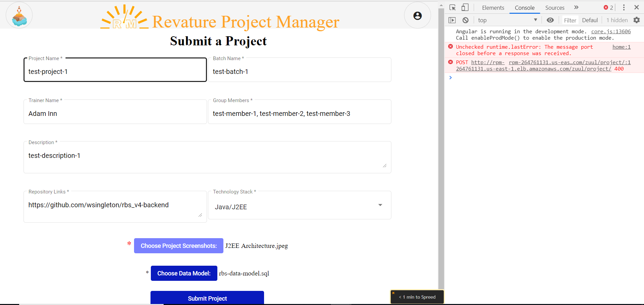The width and height of the screenshot is (644, 305).
Task: Clear the console with the block icon
Action: (465, 20)
